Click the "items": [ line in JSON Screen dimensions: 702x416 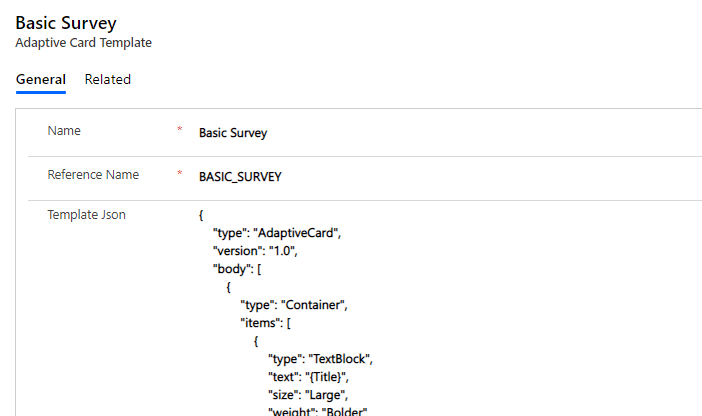click(x=265, y=323)
